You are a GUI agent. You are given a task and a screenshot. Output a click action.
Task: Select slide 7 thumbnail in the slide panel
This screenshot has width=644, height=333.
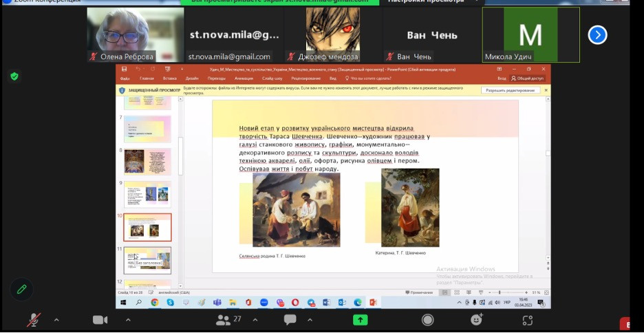point(147,129)
